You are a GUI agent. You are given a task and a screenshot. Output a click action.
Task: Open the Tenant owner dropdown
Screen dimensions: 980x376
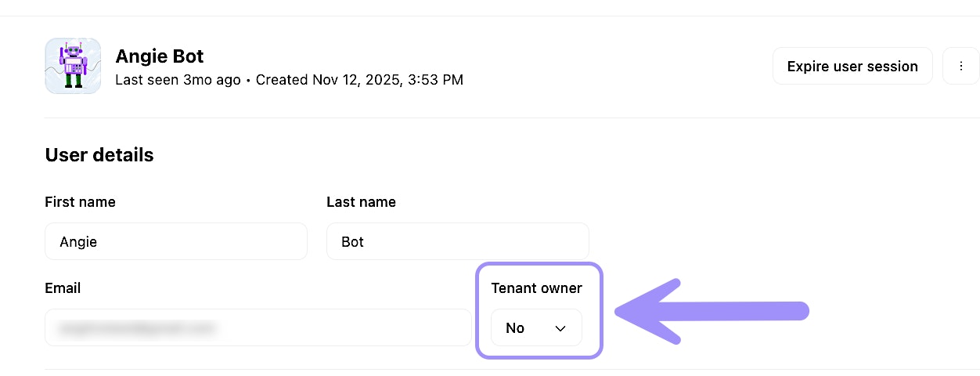[536, 327]
